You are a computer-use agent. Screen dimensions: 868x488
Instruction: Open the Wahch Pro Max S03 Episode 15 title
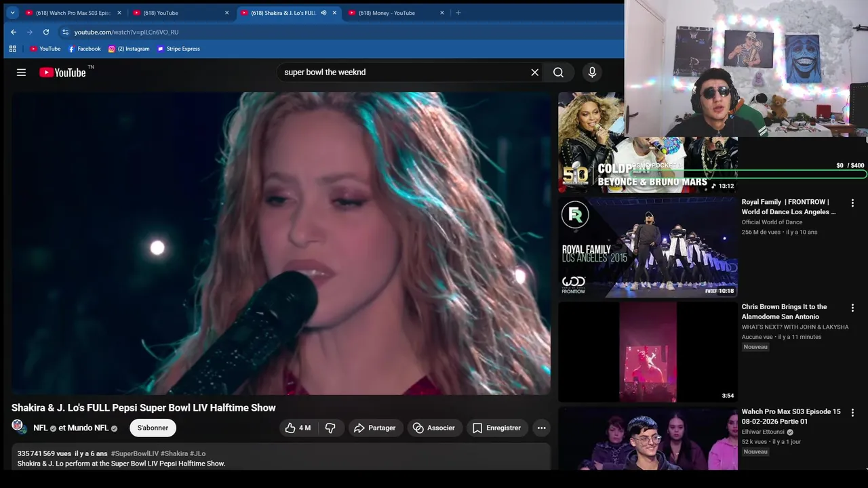[x=791, y=417]
